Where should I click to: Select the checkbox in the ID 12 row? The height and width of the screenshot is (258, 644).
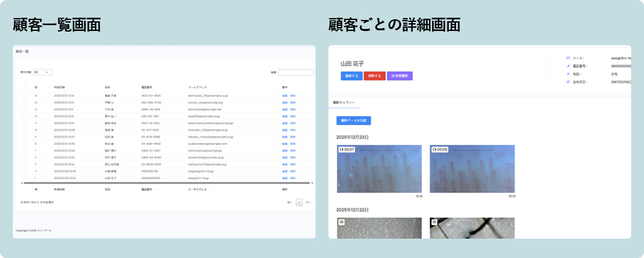coord(25,116)
